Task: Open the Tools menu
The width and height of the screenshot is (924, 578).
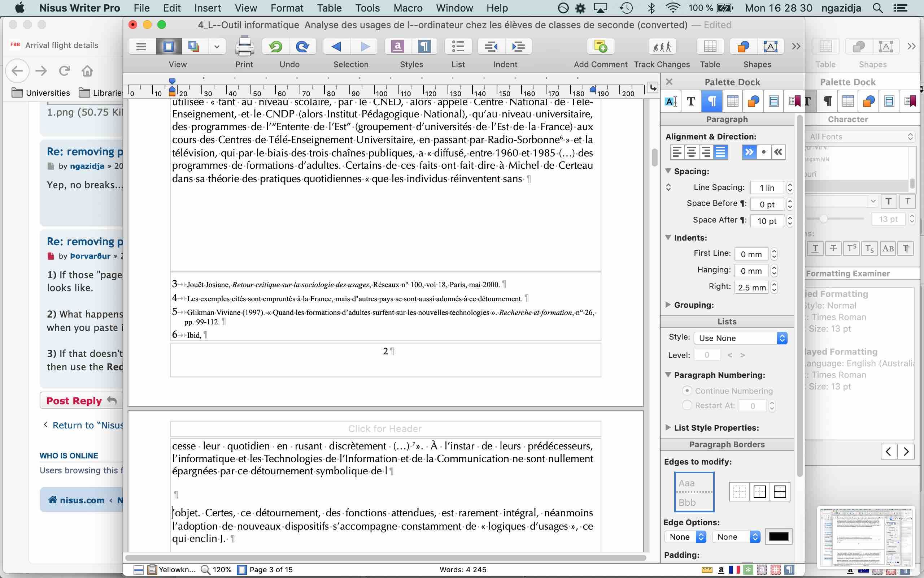Action: click(367, 8)
